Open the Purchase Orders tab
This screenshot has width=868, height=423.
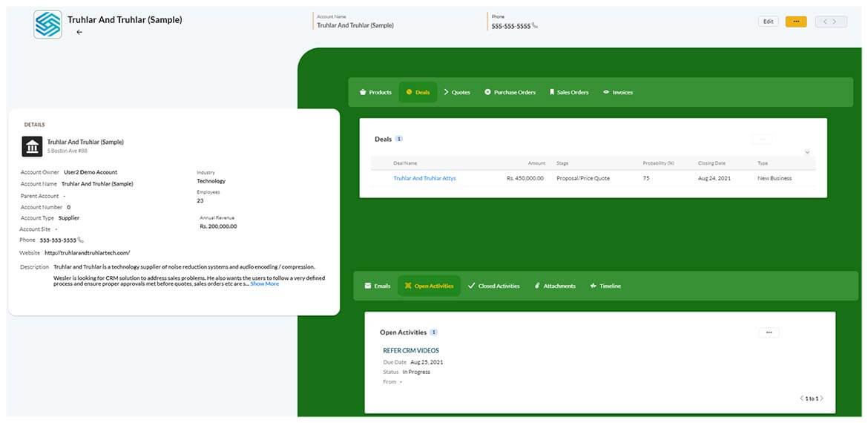tap(510, 93)
